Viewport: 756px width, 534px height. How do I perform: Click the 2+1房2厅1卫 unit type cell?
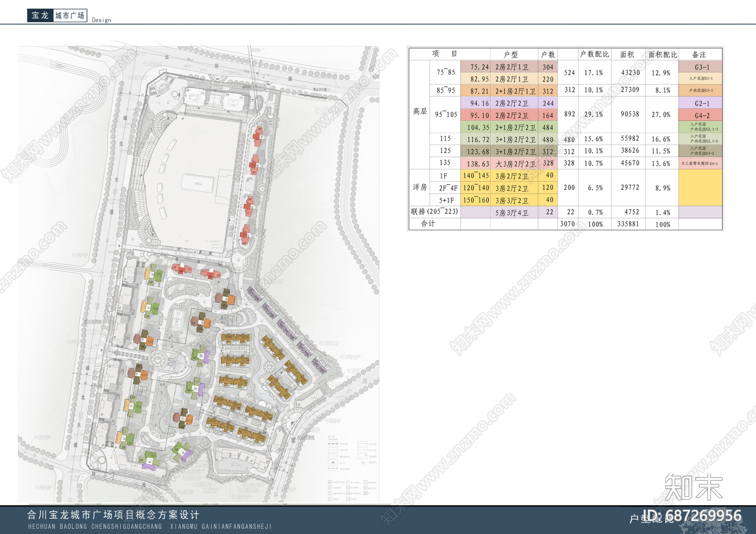pyautogui.click(x=515, y=91)
